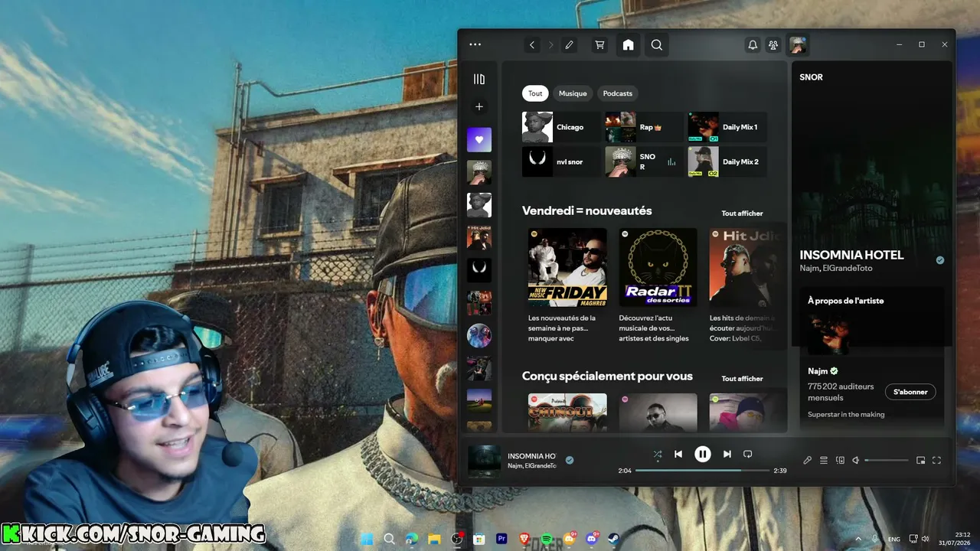Enter full screen mode
Image resolution: width=980 pixels, height=551 pixels.
(x=936, y=460)
